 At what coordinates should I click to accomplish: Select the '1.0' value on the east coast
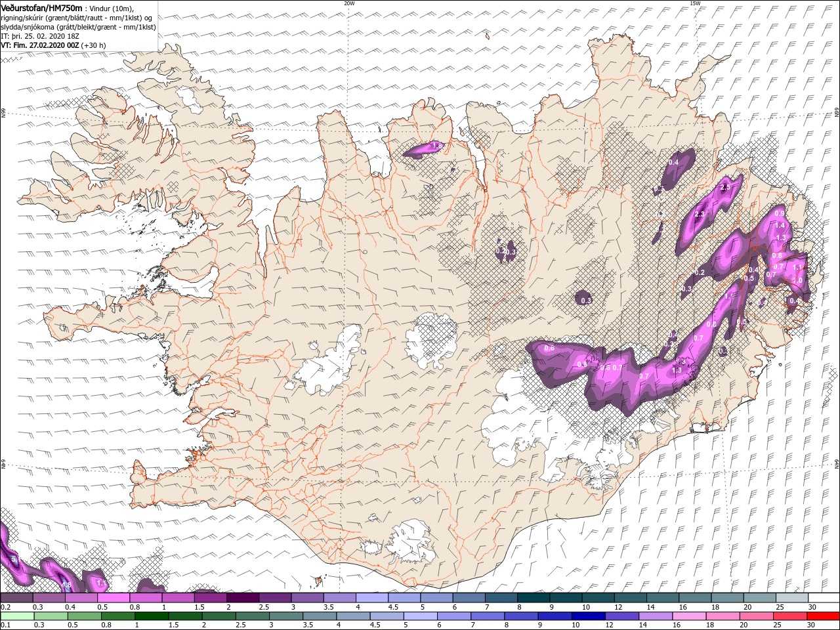798,280
